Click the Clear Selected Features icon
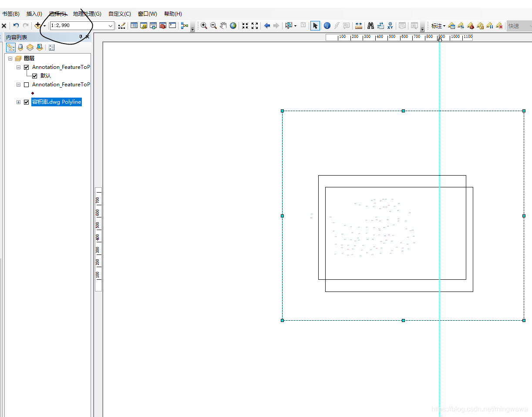This screenshot has height=417, width=532. click(303, 26)
